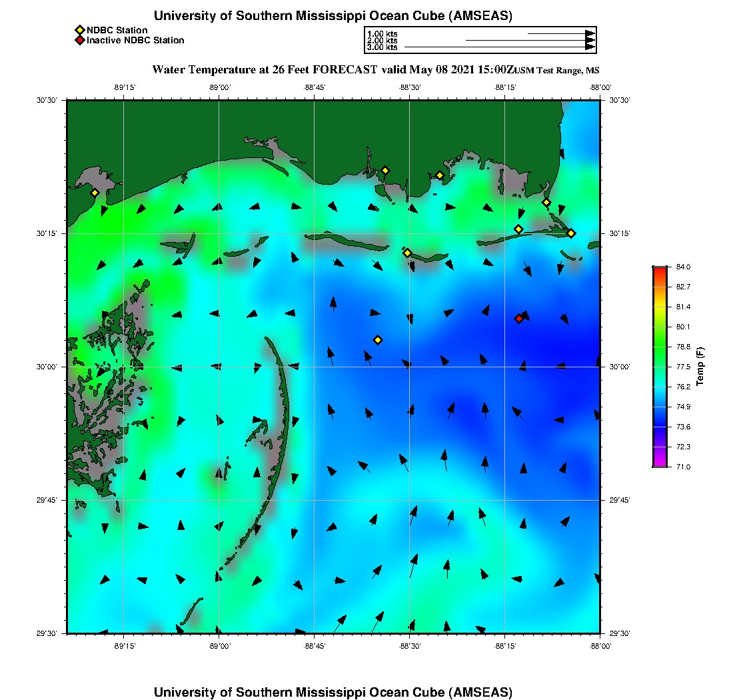Screen dimensions: 733x700
Task: Click the 84.0 label on the color bar
Action: pyautogui.click(x=682, y=267)
